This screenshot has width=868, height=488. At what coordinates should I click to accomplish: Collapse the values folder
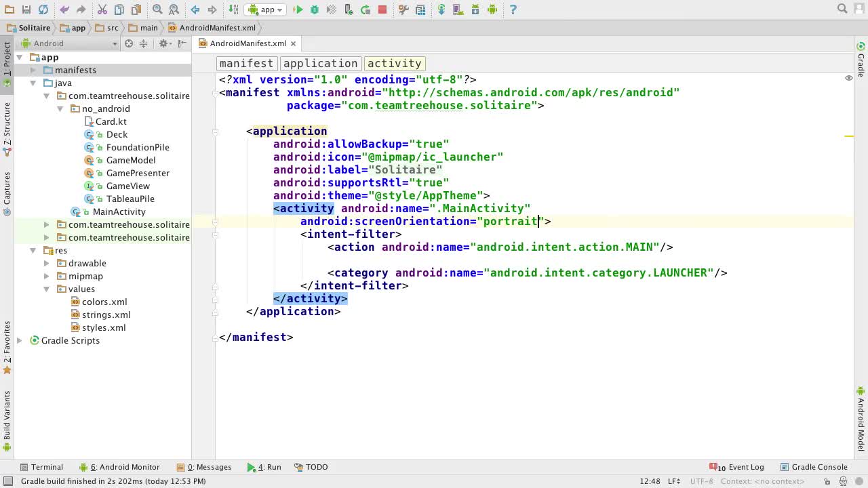[x=47, y=289]
